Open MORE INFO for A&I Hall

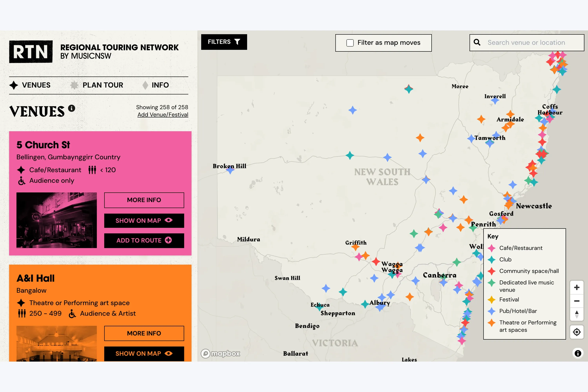click(x=144, y=334)
